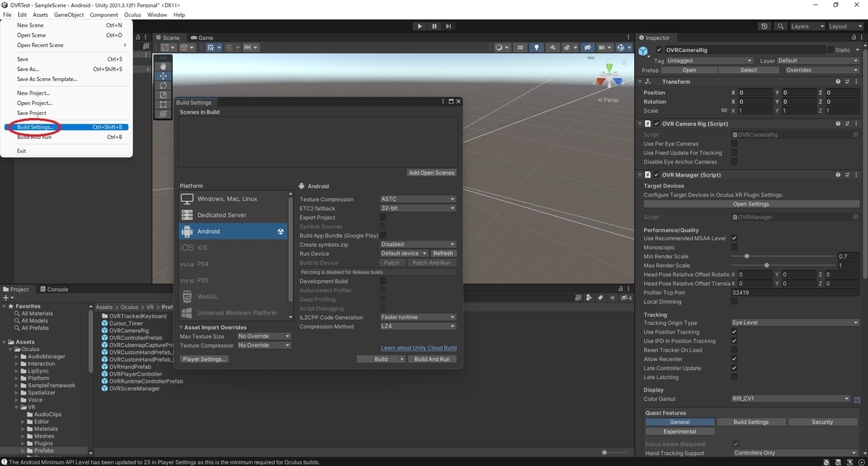Screen dimensions: 868x466
Task: Toggle the Static checkbox in Inspector
Action: (830, 50)
